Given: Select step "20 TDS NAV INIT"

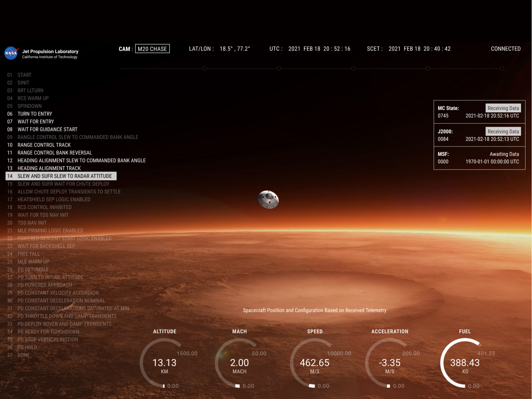Looking at the screenshot, I should click(x=27, y=223).
